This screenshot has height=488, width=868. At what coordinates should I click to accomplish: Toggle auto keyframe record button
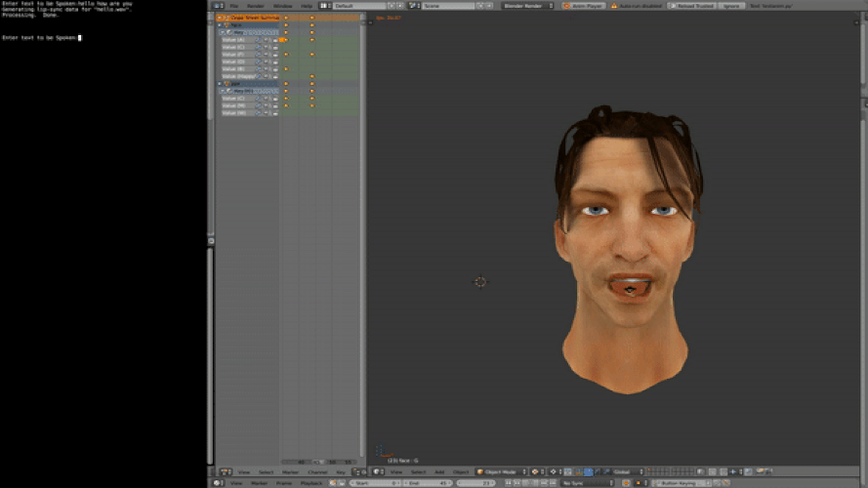coord(626,483)
